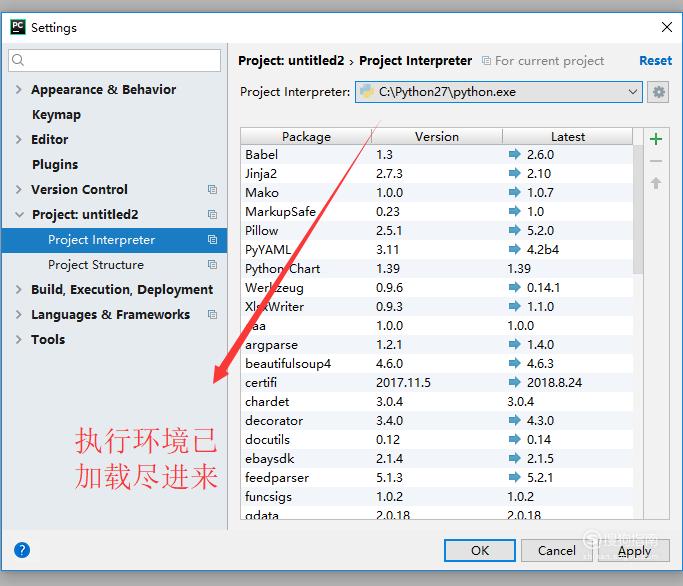Select the PyYAML package row
This screenshot has height=586, width=683.
[437, 249]
